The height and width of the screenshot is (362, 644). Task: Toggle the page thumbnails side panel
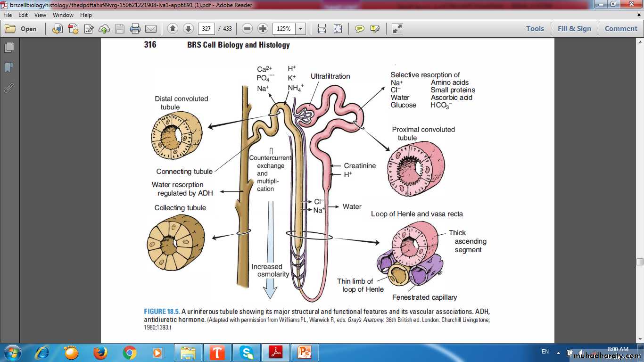pyautogui.click(x=9, y=48)
